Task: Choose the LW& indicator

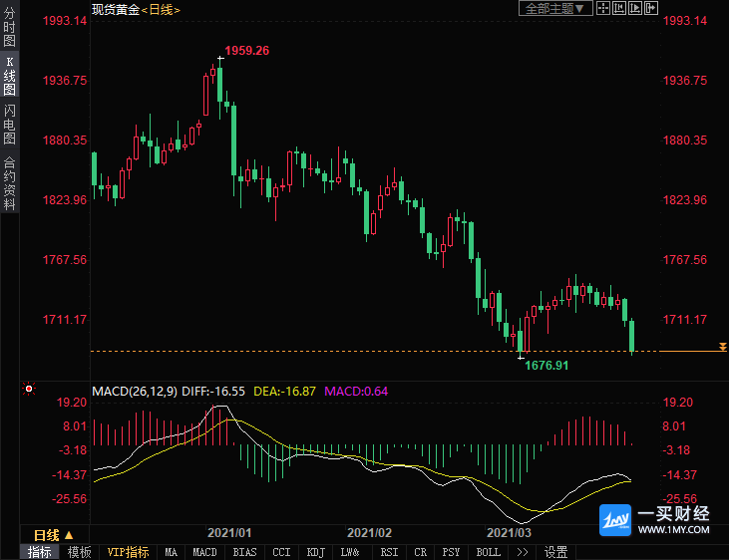Action: [x=350, y=552]
